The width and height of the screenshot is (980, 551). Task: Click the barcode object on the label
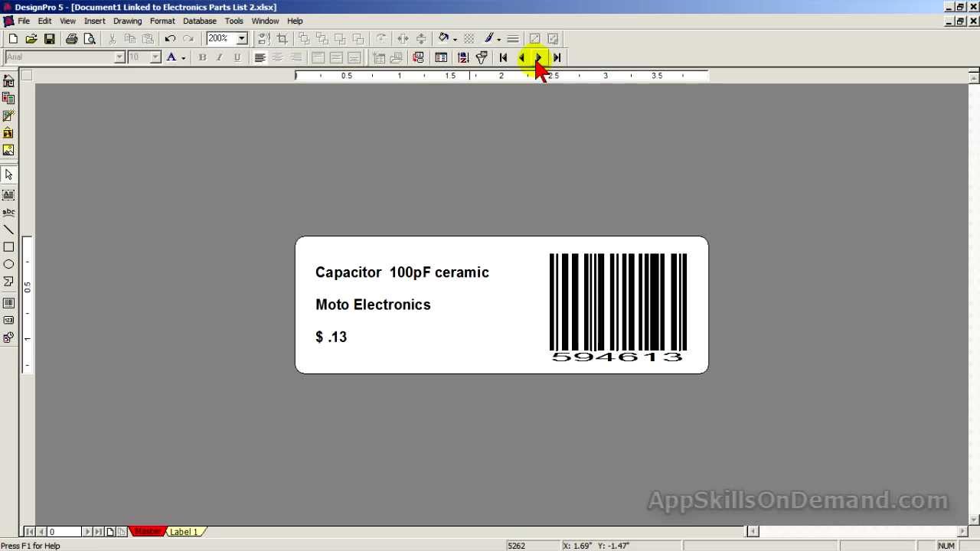point(618,307)
